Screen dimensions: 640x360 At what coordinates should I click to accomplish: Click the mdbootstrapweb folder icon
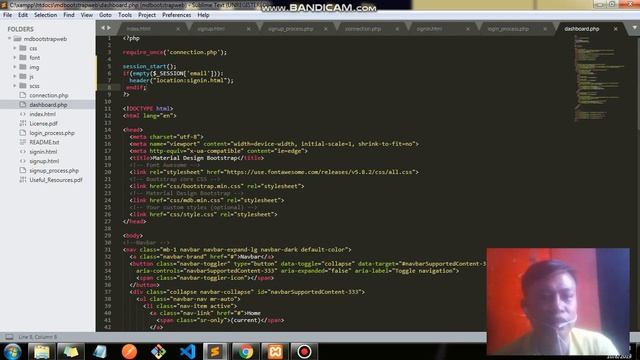pos(17,39)
